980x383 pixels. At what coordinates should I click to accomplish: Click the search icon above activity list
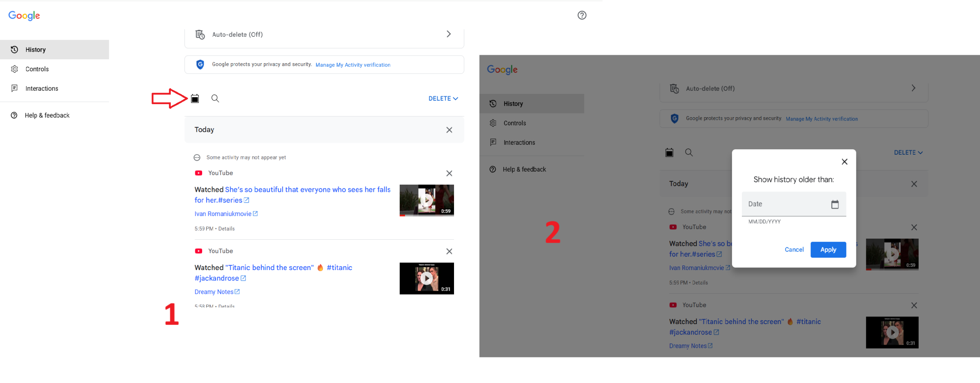pos(215,98)
